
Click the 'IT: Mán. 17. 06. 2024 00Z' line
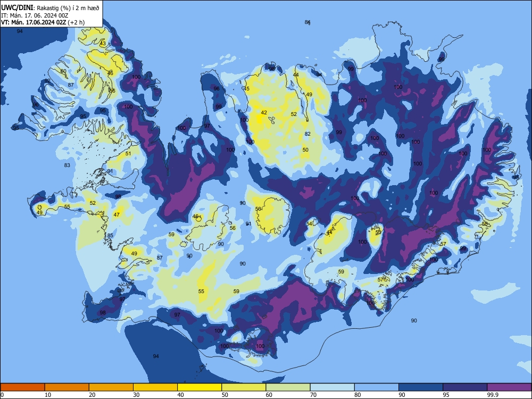35,15
